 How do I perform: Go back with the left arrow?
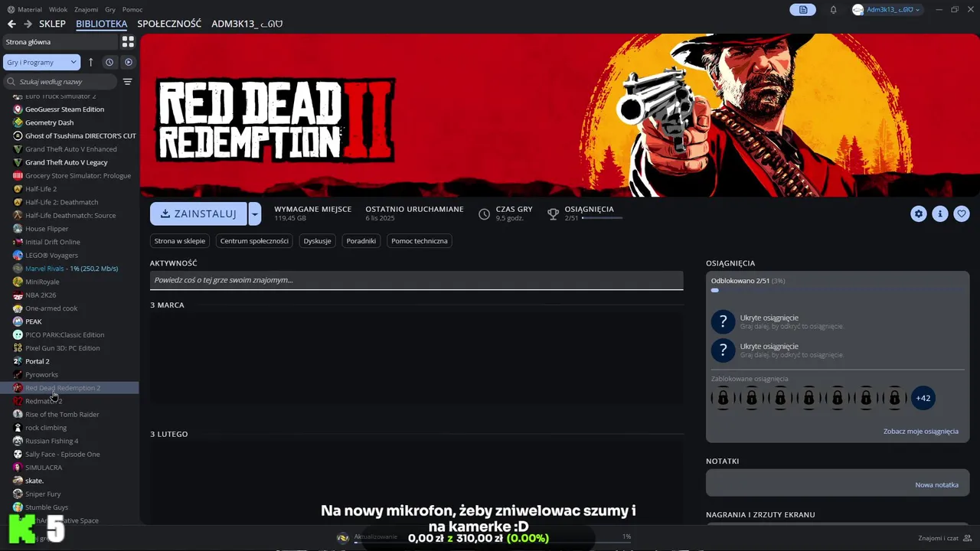11,24
